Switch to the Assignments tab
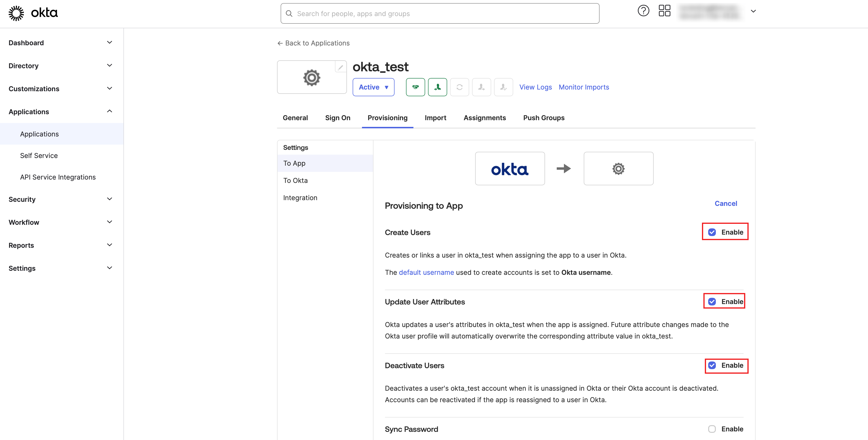 (x=484, y=118)
